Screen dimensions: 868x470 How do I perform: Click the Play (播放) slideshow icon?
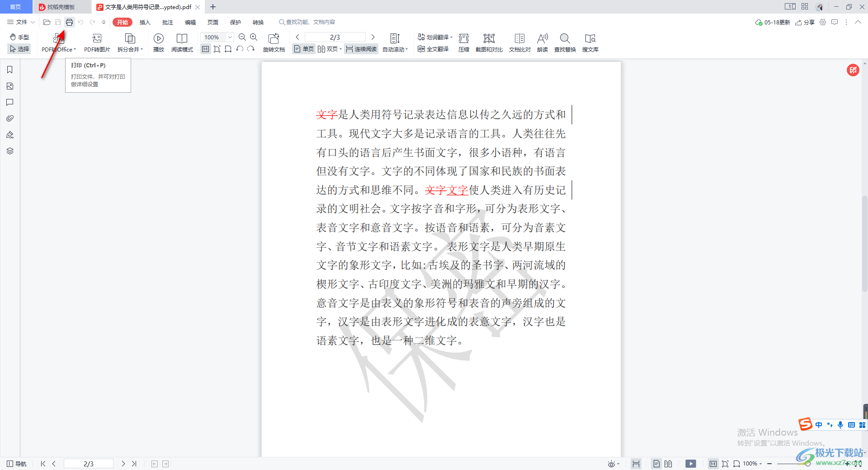[x=158, y=43]
